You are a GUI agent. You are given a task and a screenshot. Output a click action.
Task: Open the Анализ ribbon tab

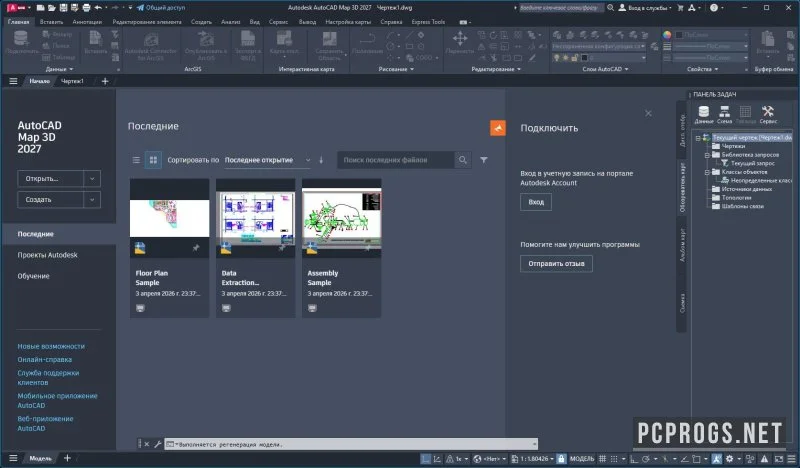(x=231, y=22)
